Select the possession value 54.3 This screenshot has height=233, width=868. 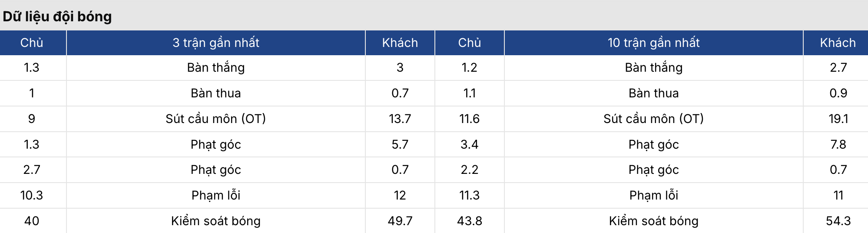838,221
